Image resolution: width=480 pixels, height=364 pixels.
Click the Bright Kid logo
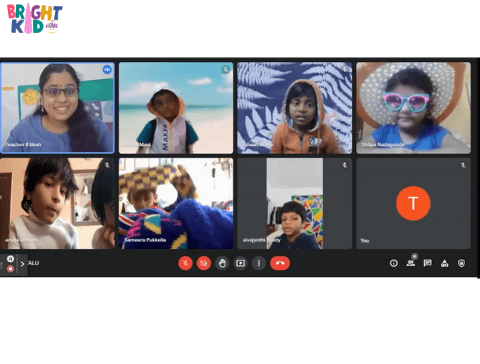[35, 19]
